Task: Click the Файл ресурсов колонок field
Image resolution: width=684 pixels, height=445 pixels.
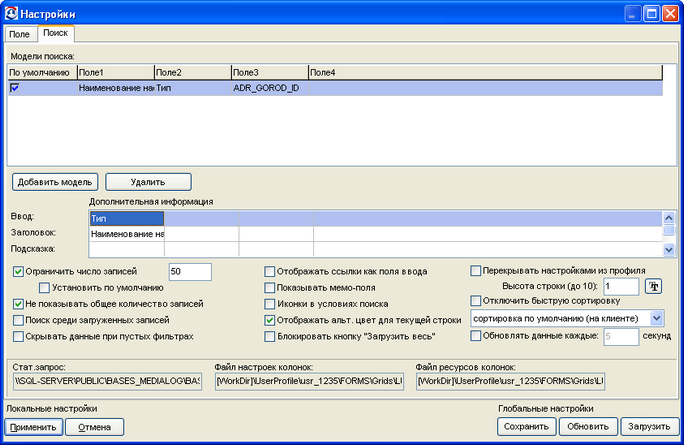Action: (510, 381)
